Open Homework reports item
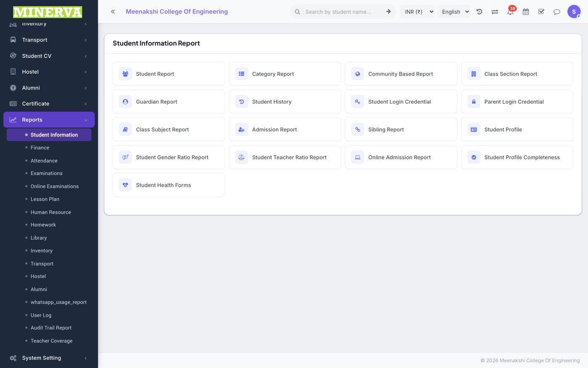The width and height of the screenshot is (588, 368). pyautogui.click(x=43, y=225)
